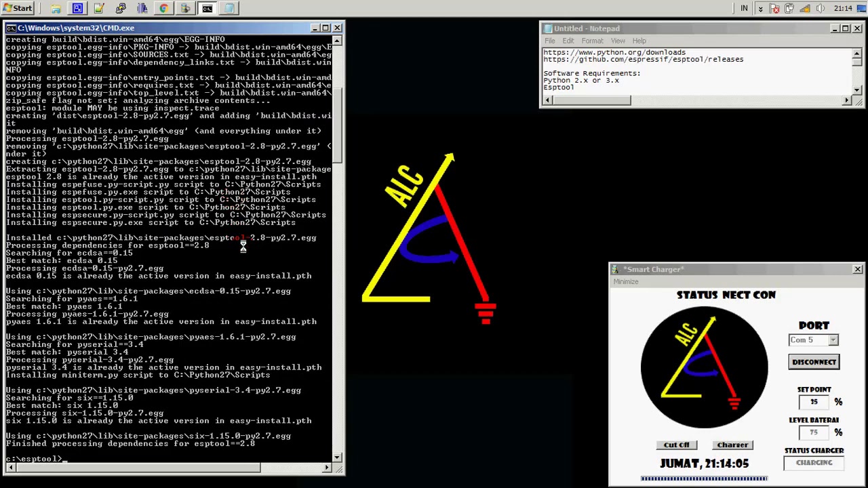Viewport: 868px width, 488px height.
Task: Maximize the CMD.exe window
Action: (326, 28)
